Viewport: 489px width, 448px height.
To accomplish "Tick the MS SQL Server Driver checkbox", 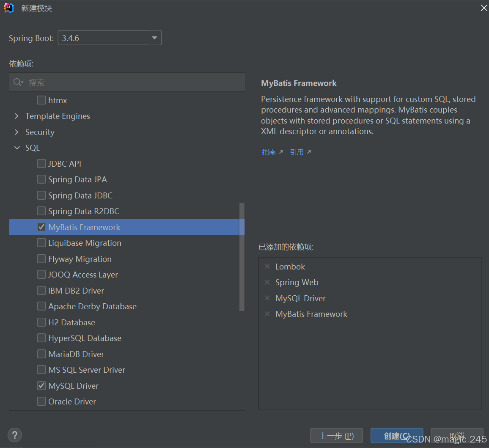I will point(41,370).
